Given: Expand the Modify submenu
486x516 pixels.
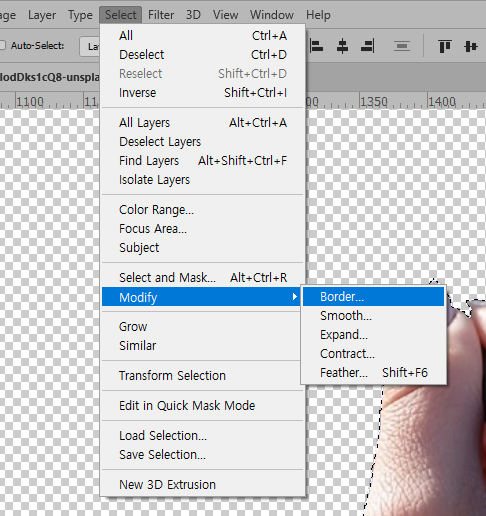Looking at the screenshot, I should coord(201,297).
